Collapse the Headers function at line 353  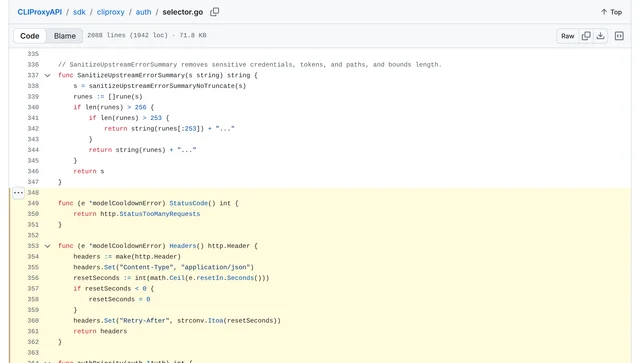click(47, 246)
